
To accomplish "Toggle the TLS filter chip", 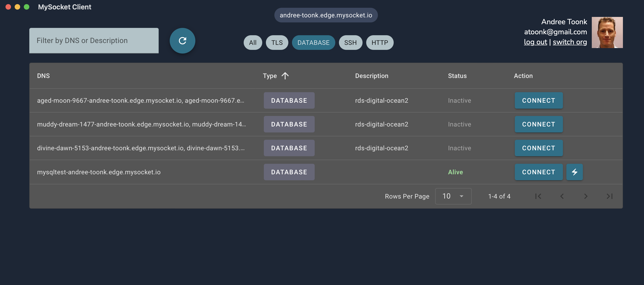I will [x=277, y=43].
